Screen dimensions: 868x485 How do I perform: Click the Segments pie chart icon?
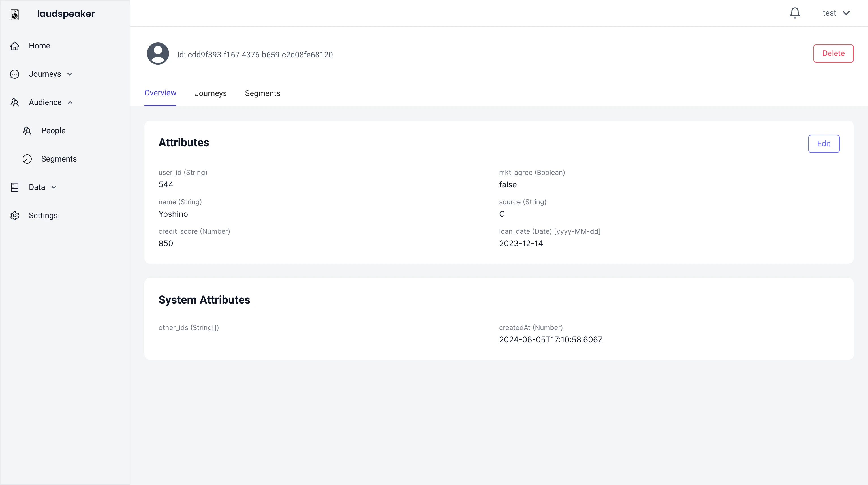click(27, 159)
